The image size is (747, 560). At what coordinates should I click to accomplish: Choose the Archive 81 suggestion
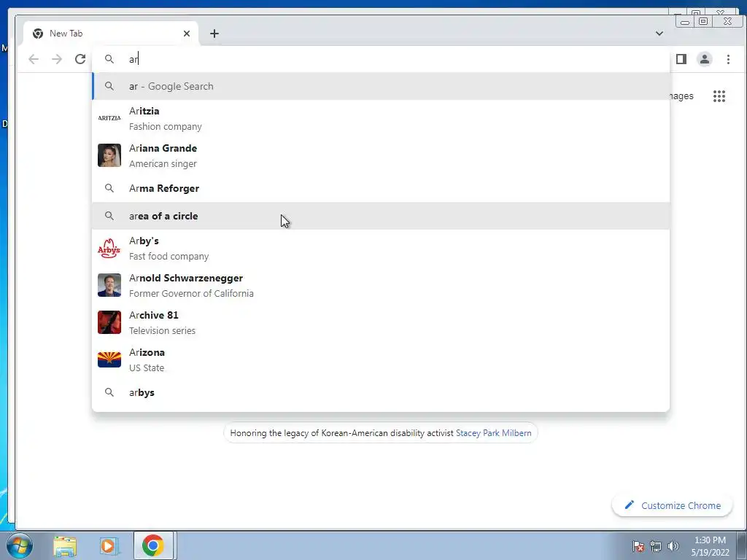pyautogui.click(x=381, y=323)
